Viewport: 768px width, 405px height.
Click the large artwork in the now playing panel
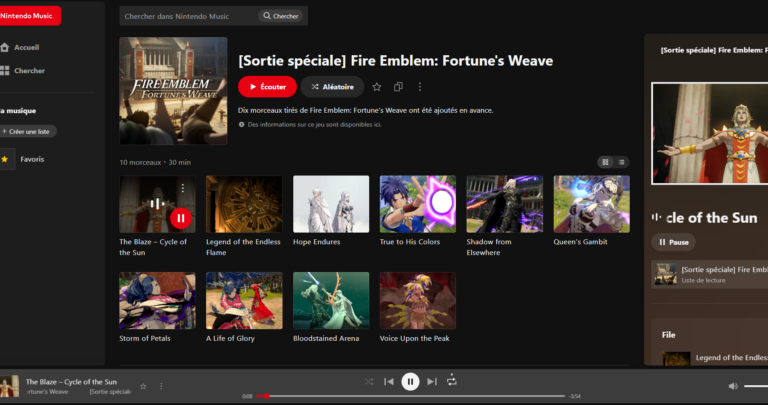click(x=710, y=133)
